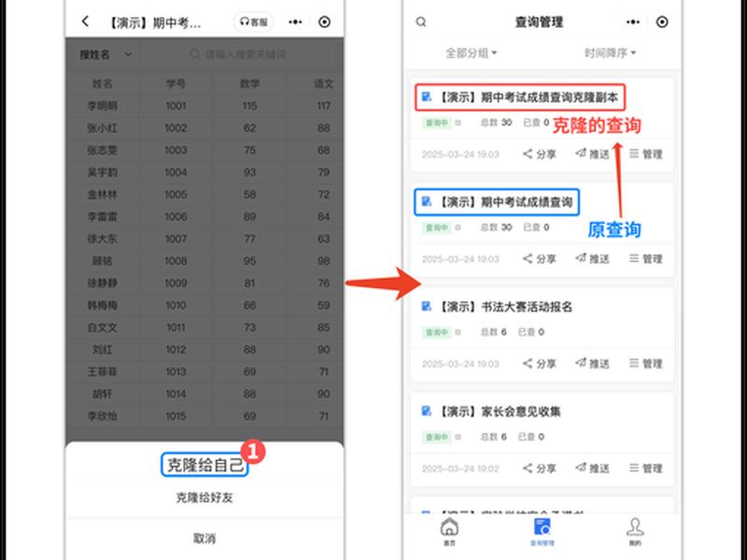Viewport: 747px width, 560px height.
Task: Click student name 李明明 in table
Action: [102, 105]
